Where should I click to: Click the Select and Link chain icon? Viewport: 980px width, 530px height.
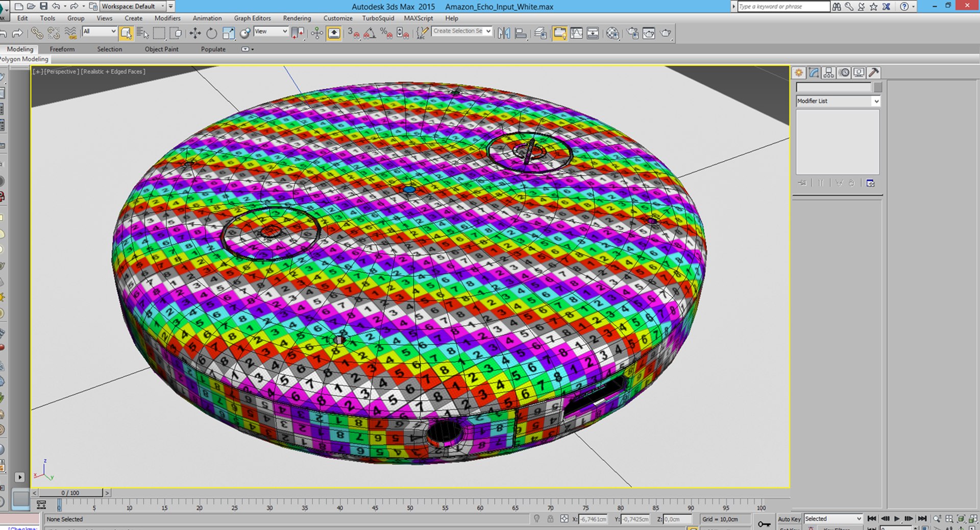coord(37,33)
